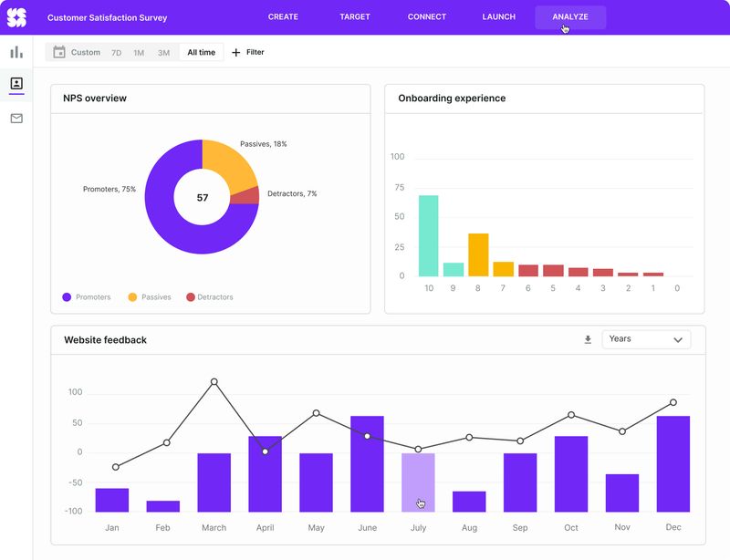Screen dimensions: 730x560
Task: Click the Feb bar in Website feedback
Action: coord(163,506)
